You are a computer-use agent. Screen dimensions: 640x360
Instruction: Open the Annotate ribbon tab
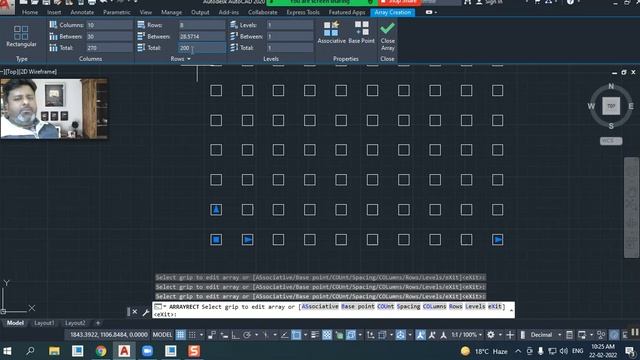click(82, 12)
